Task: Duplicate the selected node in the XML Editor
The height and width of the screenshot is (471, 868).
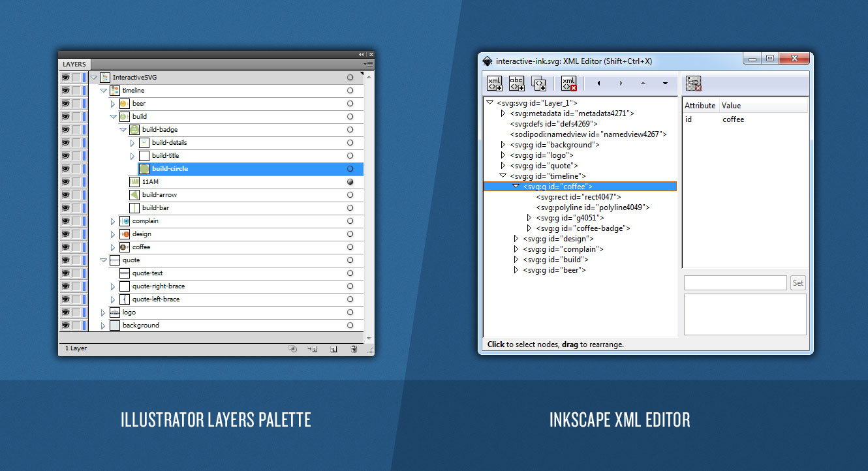Action: [538, 84]
